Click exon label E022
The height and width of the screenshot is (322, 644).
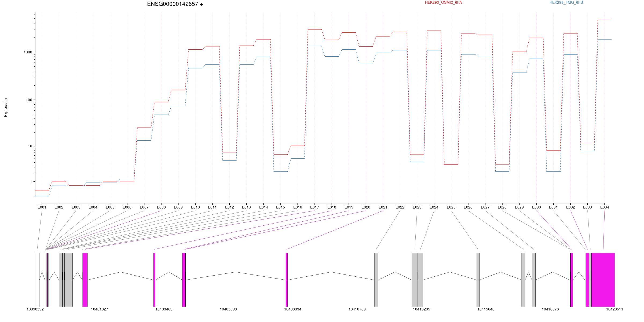400,207
